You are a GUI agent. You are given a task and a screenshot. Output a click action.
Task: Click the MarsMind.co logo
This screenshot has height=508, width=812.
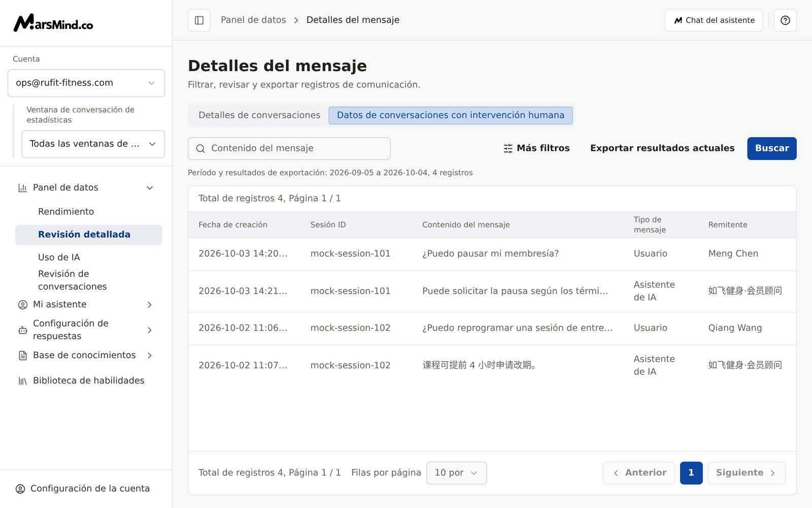tap(53, 23)
